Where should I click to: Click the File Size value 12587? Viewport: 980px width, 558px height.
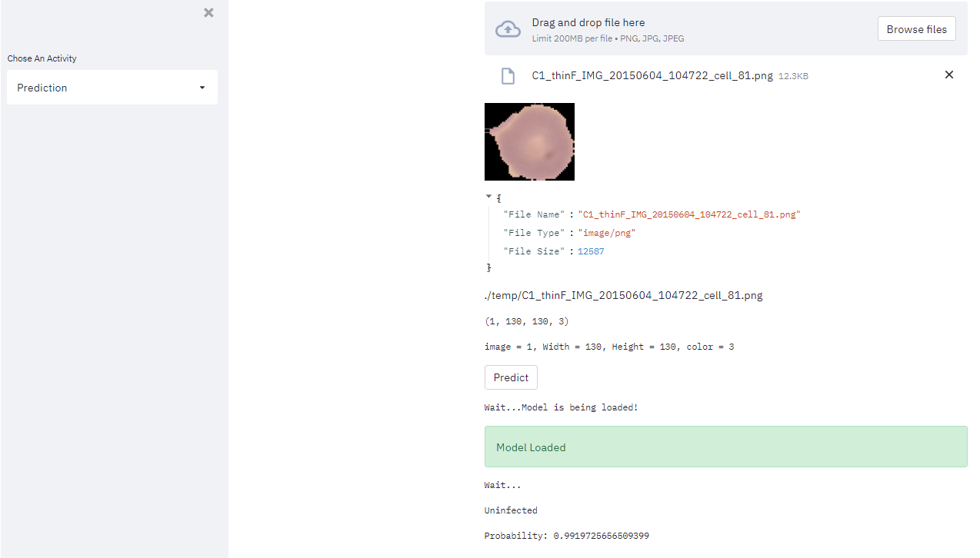click(591, 251)
